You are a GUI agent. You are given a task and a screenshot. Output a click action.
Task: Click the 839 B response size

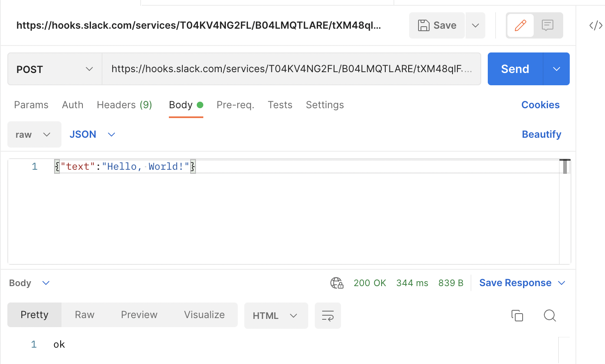tap(451, 283)
